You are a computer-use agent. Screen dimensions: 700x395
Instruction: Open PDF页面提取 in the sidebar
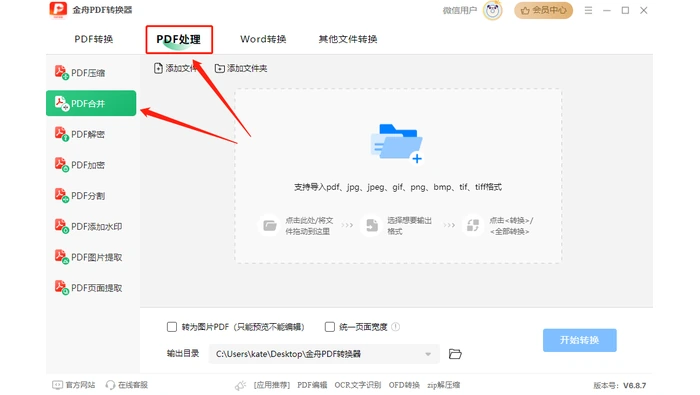coord(91,288)
